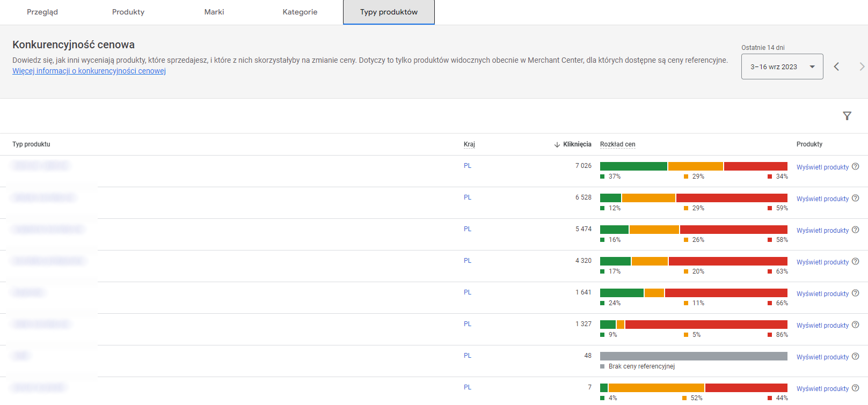Switch to the Przegląd tab
The height and width of the screenshot is (405, 868).
click(x=42, y=12)
